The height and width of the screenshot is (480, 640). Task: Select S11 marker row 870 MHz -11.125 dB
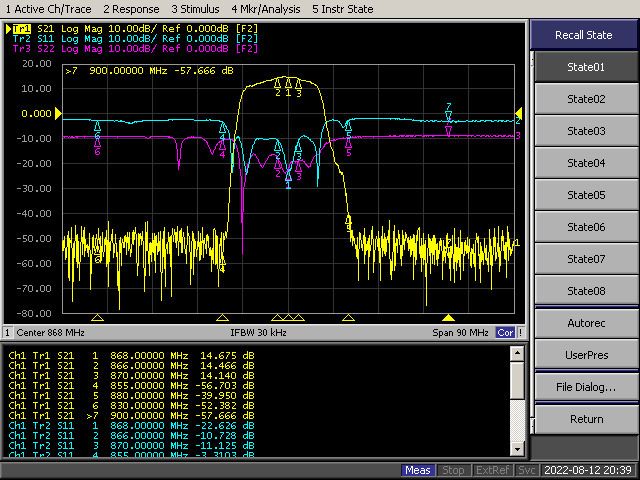[131, 446]
